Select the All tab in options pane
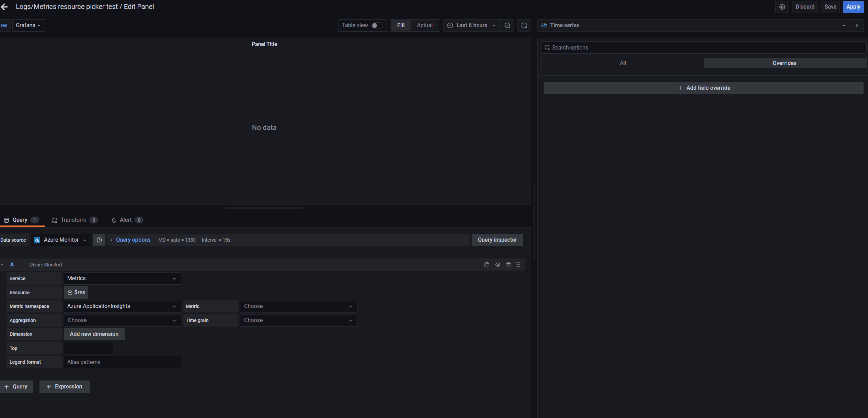This screenshot has height=418, width=868. (x=623, y=63)
